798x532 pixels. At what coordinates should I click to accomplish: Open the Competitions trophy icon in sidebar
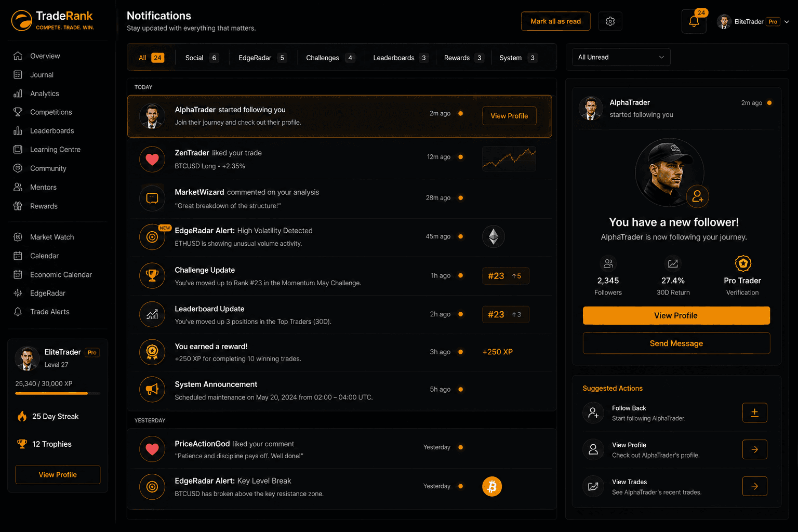18,112
